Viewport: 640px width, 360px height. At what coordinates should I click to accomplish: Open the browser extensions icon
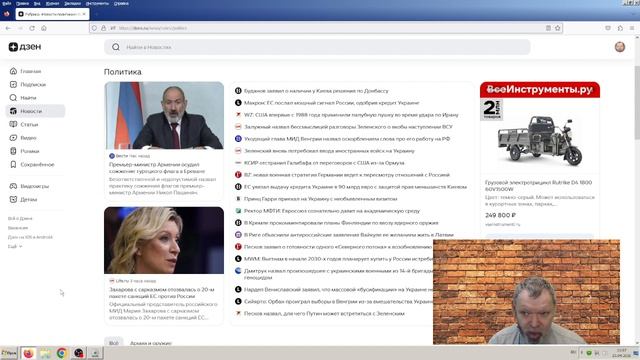click(620, 28)
